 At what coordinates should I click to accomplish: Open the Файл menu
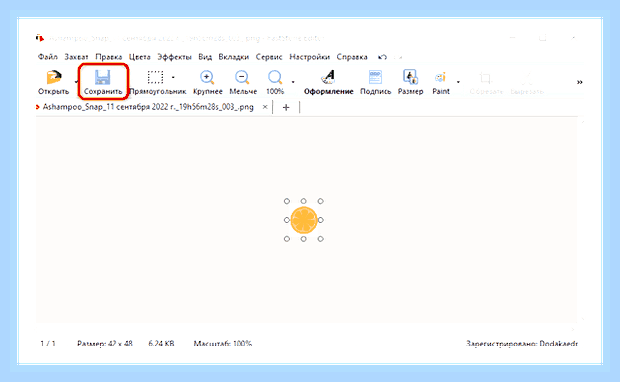click(47, 57)
